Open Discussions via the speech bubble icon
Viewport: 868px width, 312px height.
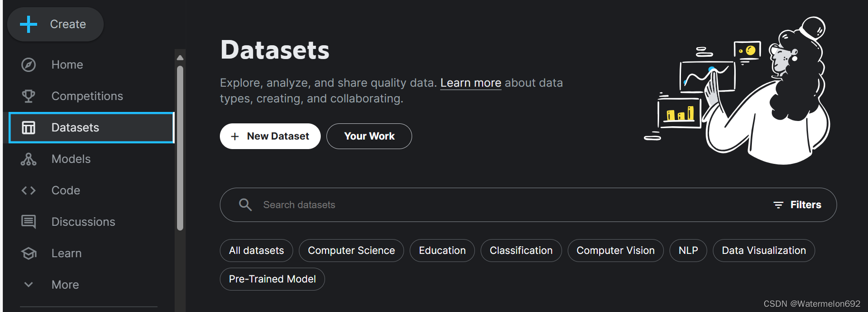pos(29,221)
